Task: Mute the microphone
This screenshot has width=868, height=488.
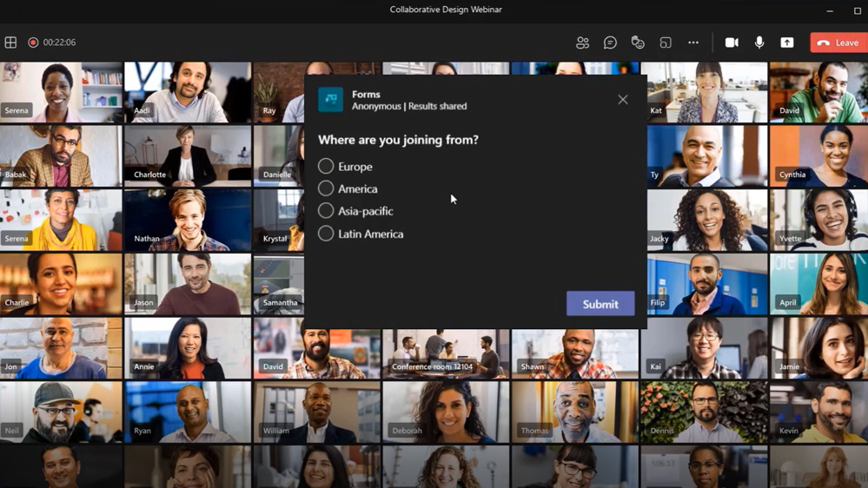Action: pos(759,42)
